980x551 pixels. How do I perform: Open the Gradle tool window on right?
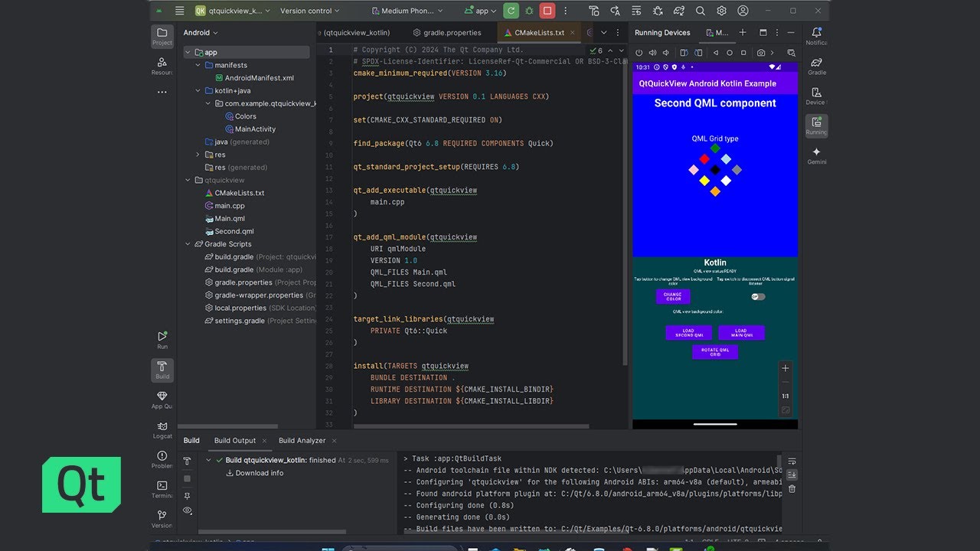click(x=816, y=66)
